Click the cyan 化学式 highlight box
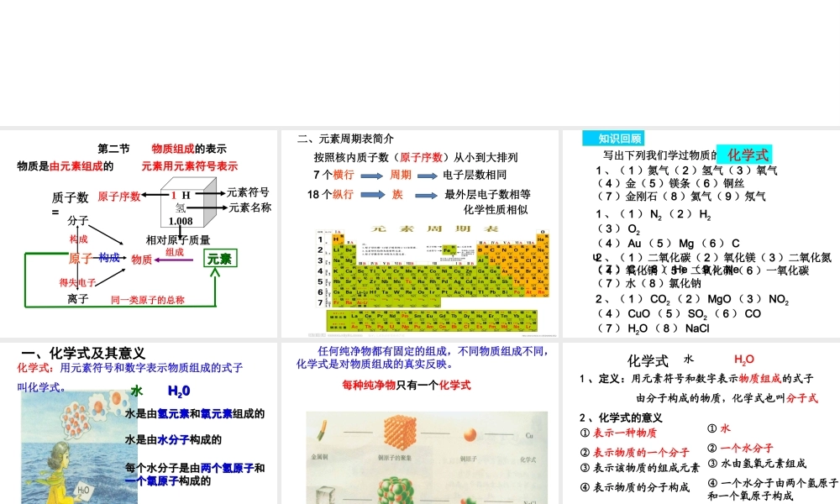Viewport: 840px width, 504px height. coord(744,155)
